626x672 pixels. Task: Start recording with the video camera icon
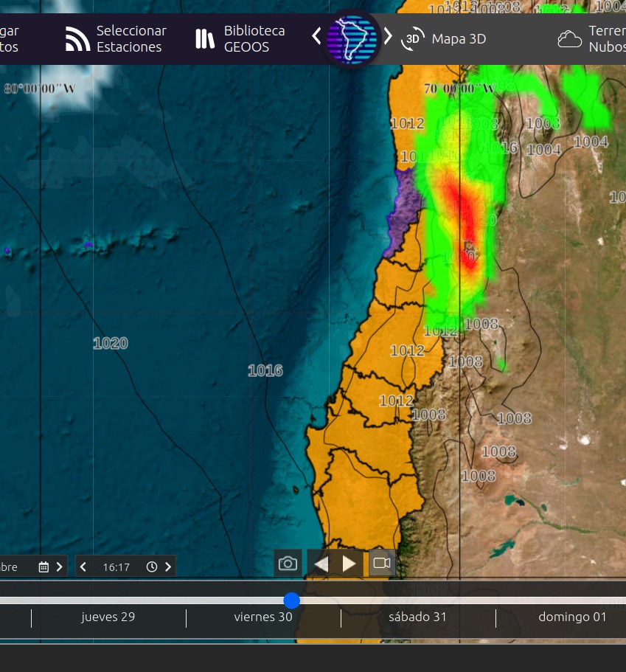[381, 564]
